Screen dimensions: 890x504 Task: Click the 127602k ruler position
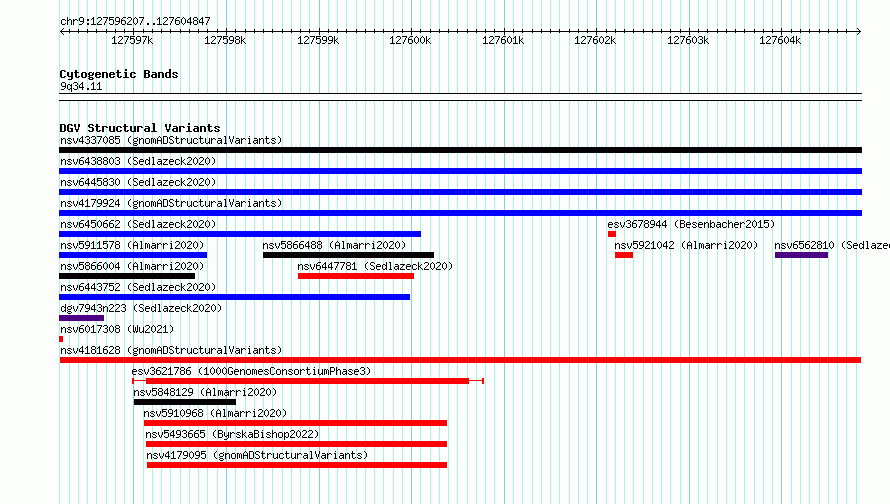click(x=595, y=40)
